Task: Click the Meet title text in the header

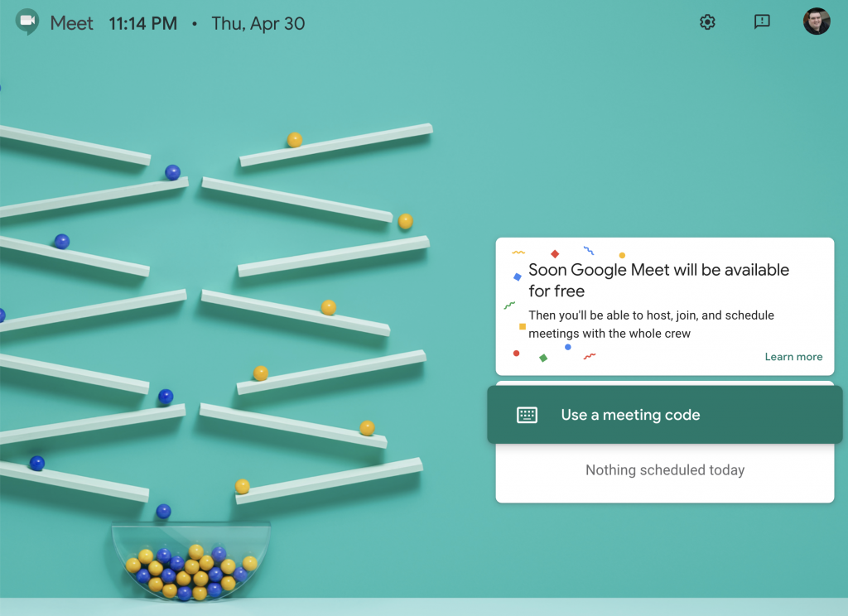Action: (x=72, y=23)
